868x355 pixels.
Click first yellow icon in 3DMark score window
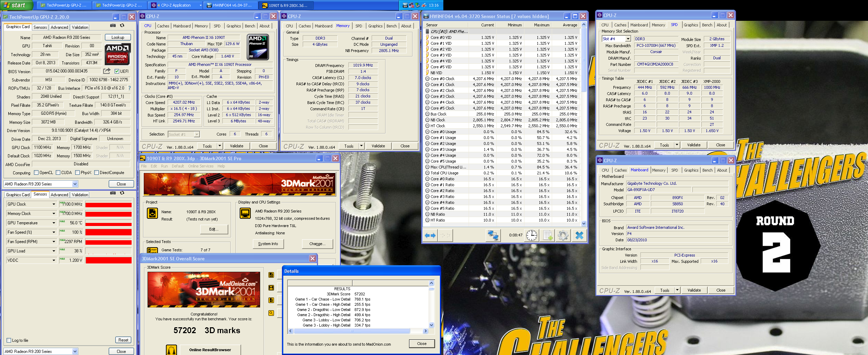271,275
